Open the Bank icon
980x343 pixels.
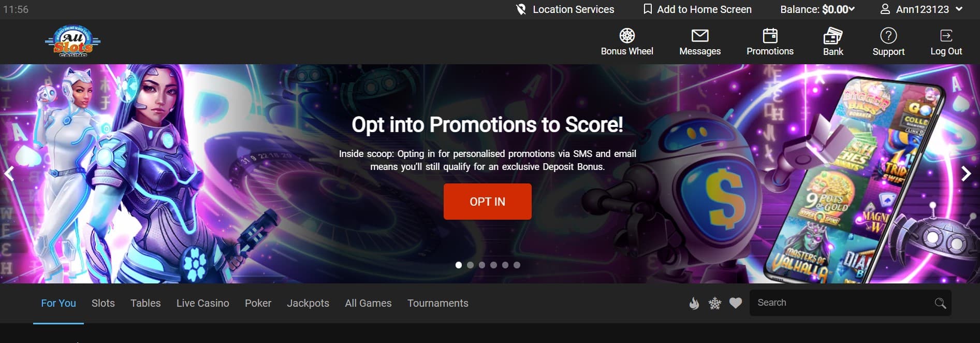pos(833,35)
